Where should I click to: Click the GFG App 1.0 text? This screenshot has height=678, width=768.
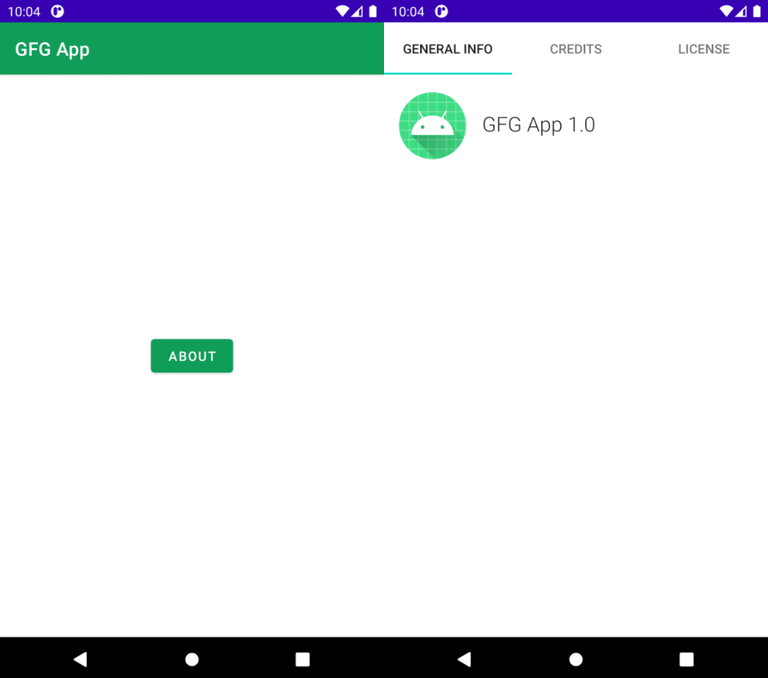(538, 125)
